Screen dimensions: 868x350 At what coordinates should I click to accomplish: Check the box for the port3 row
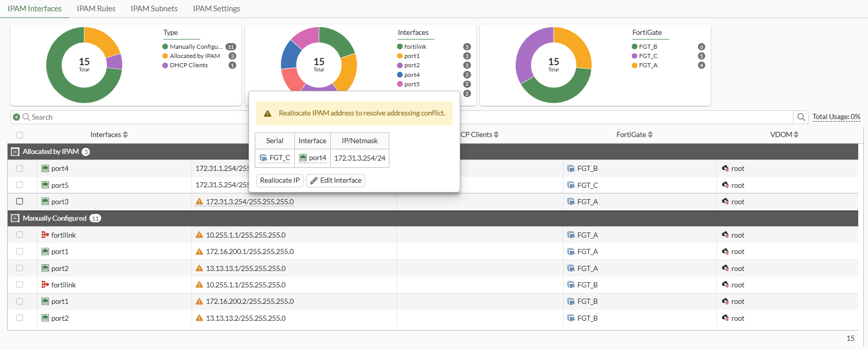click(20, 202)
